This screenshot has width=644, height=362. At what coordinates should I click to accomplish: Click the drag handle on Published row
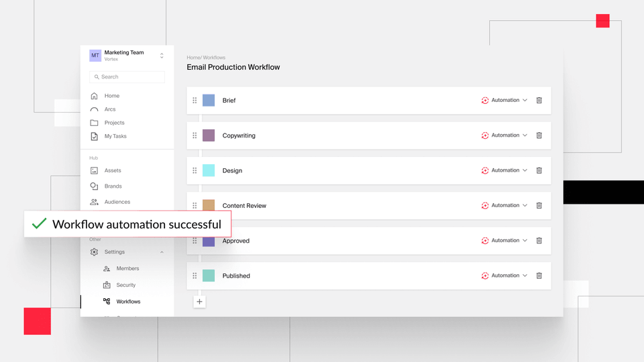point(195,276)
